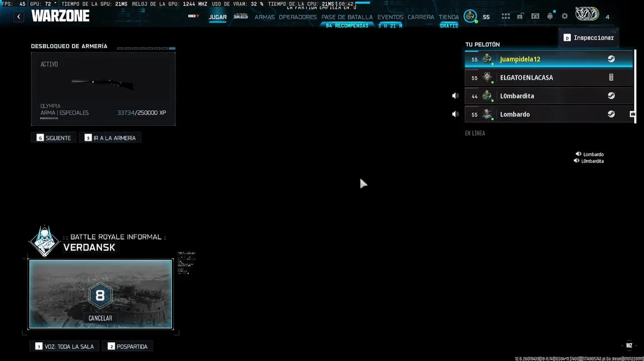Click console platform icon for ELGATOENLACASA
Viewport: 644px width, 361px height.
(611, 77)
